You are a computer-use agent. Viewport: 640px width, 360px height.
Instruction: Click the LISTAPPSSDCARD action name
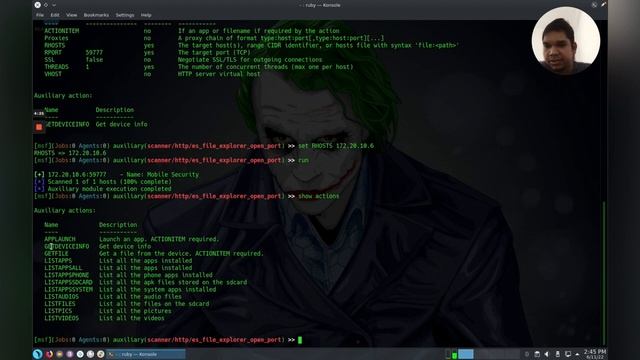coord(68,282)
